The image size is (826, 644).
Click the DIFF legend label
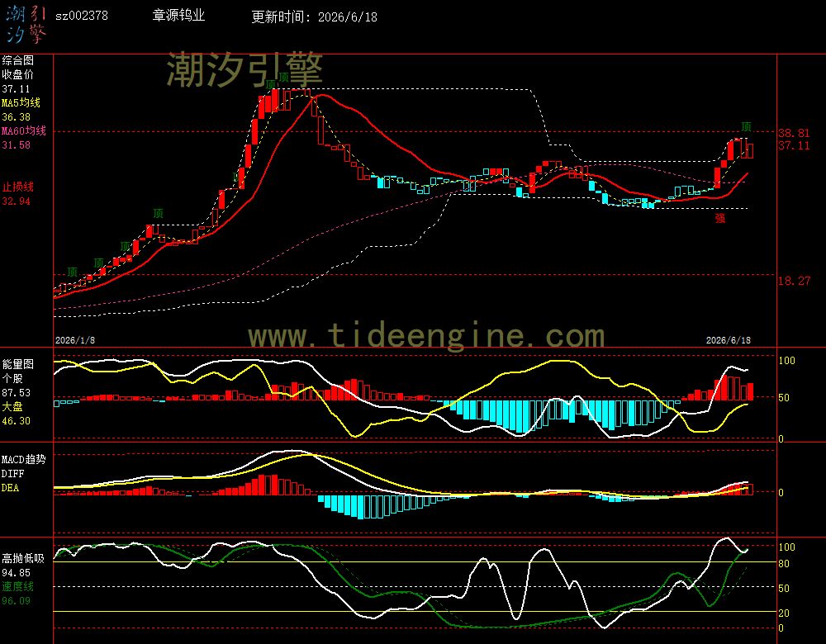(12, 473)
